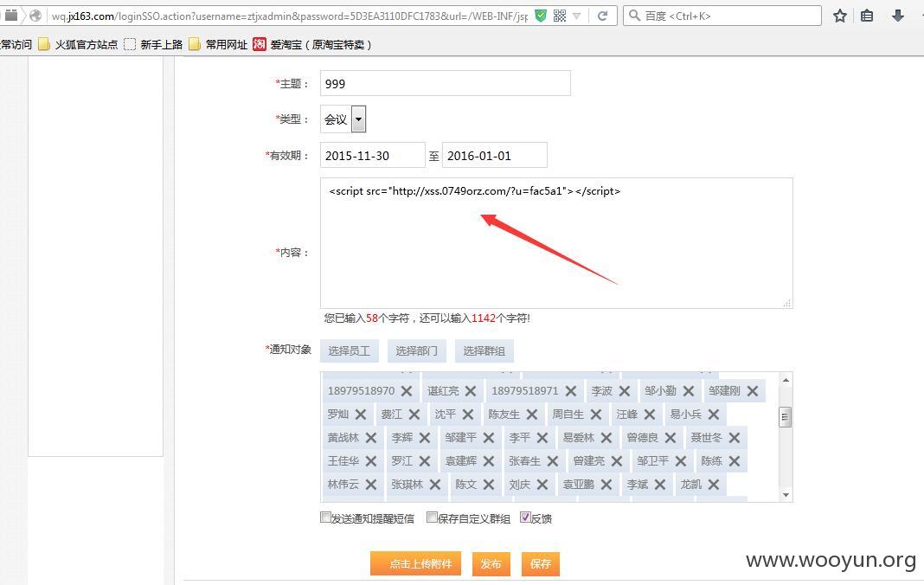The height and width of the screenshot is (585, 924).
Task: Click the browser URL address field
Action: pos(289,16)
